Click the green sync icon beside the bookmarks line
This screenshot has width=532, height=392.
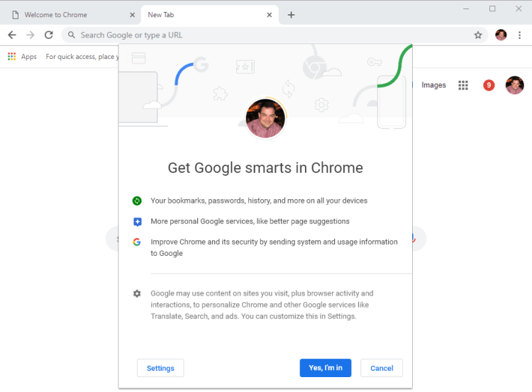(137, 201)
